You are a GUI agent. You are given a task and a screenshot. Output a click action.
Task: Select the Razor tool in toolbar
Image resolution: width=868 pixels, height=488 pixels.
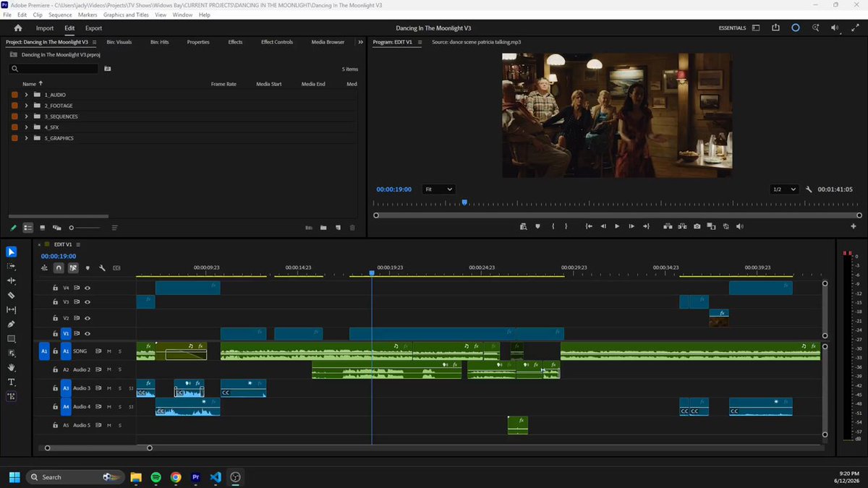point(11,295)
